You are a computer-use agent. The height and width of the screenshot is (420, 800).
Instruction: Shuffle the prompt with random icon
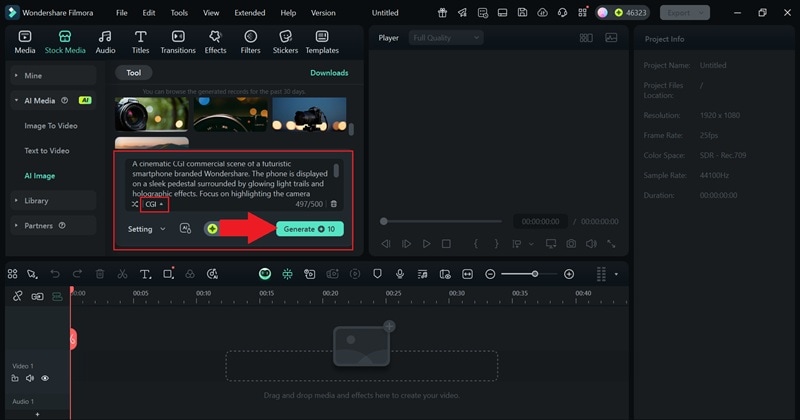[135, 204]
